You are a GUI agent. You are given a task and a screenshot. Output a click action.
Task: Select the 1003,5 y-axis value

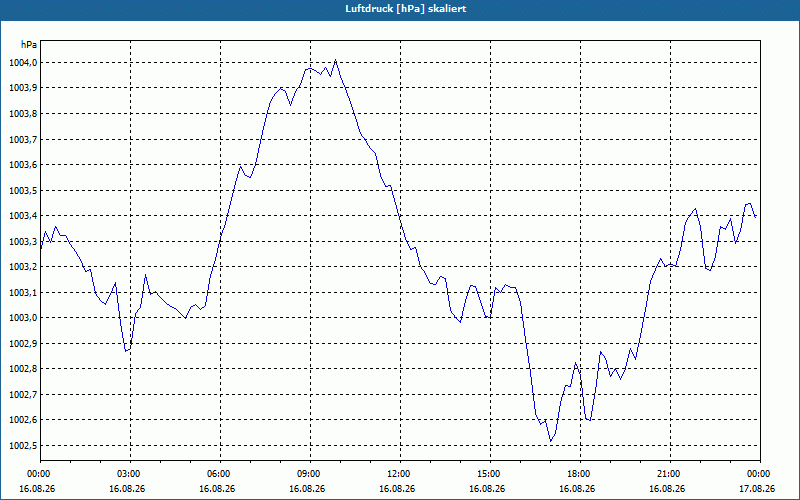[x=23, y=190]
